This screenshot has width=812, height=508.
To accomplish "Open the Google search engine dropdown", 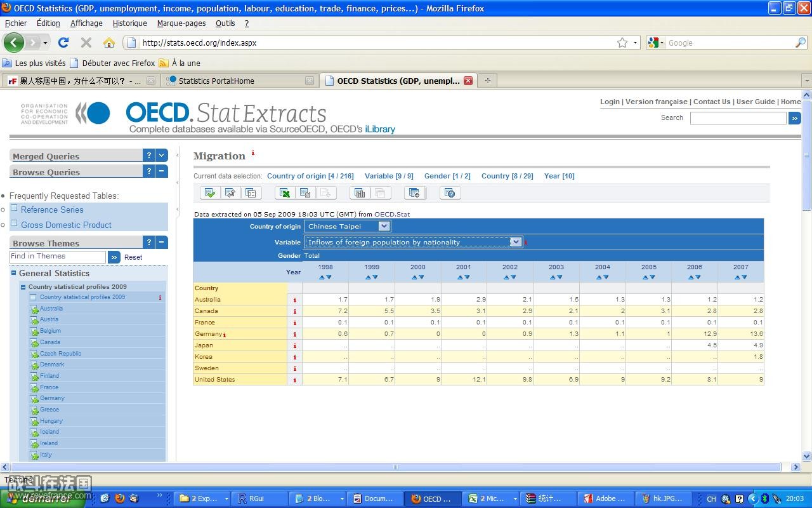I will (x=657, y=43).
